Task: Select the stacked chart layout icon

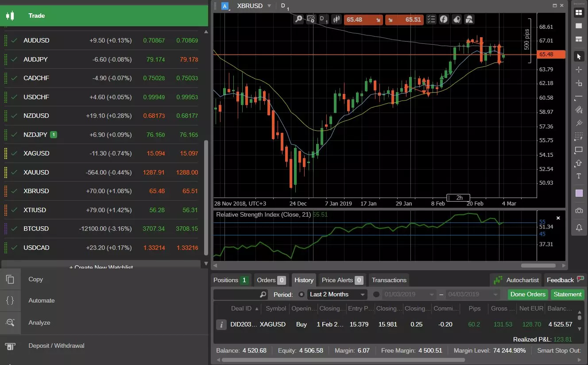Action: pos(578,39)
